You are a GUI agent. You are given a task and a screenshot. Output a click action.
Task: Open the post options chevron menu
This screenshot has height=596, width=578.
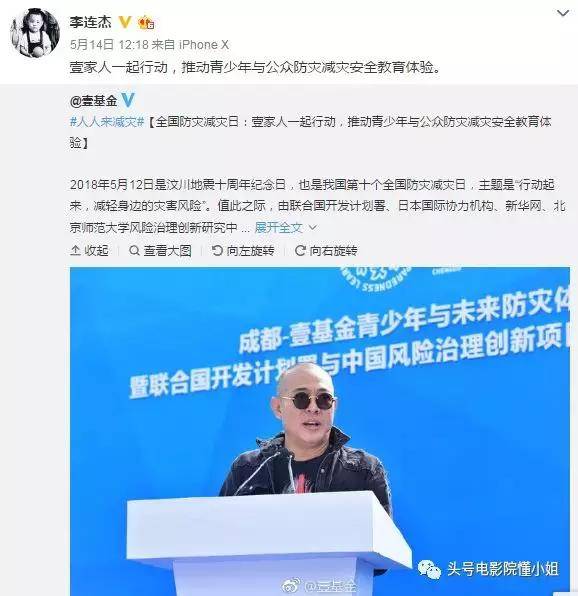tap(563, 13)
